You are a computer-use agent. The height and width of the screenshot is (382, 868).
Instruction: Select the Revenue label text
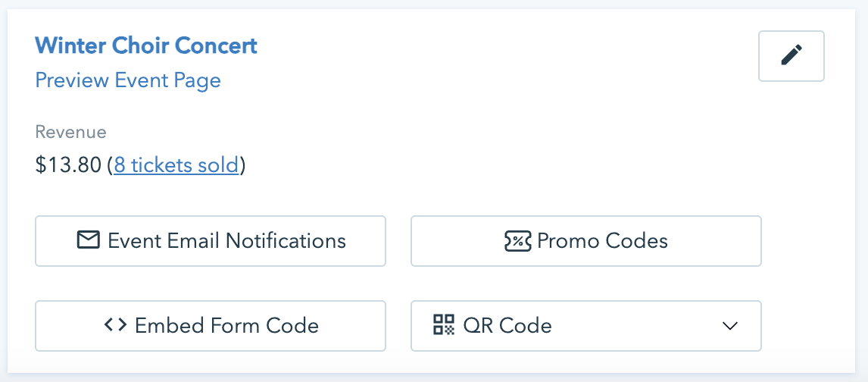tap(70, 132)
